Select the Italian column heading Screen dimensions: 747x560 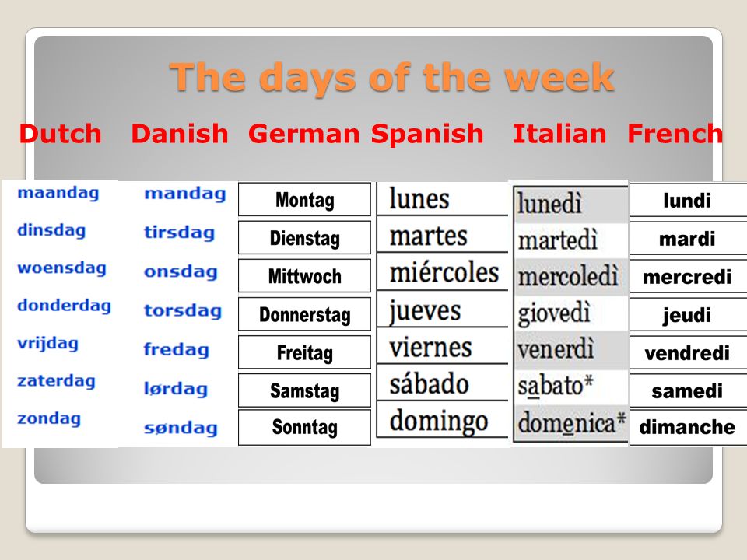pos(559,134)
